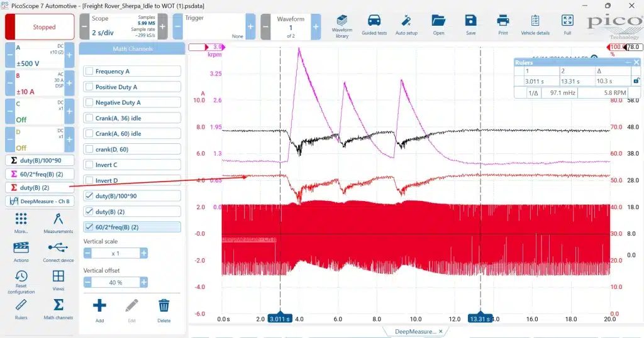
Task: Click the Vertical offset 40 % field
Action: point(116,282)
